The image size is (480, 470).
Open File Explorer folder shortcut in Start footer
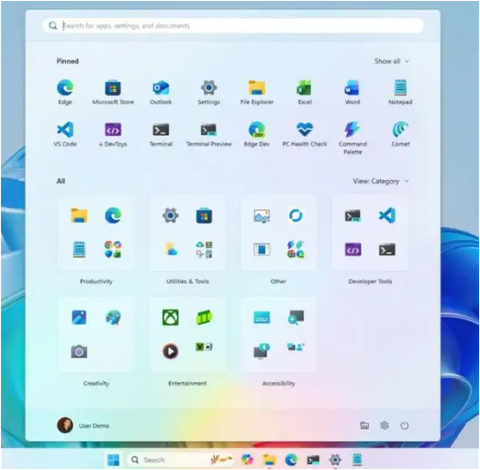pyautogui.click(x=364, y=425)
